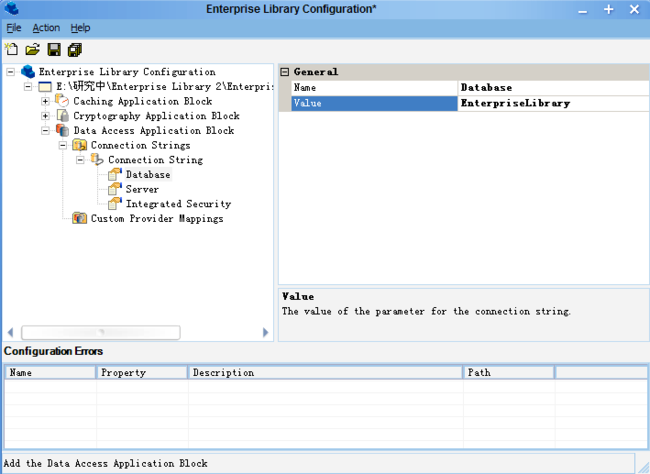
Task: Open the File menu
Action: click(x=14, y=28)
